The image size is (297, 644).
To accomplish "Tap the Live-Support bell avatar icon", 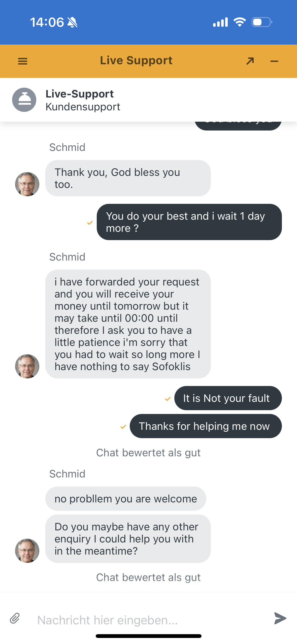I will [24, 100].
